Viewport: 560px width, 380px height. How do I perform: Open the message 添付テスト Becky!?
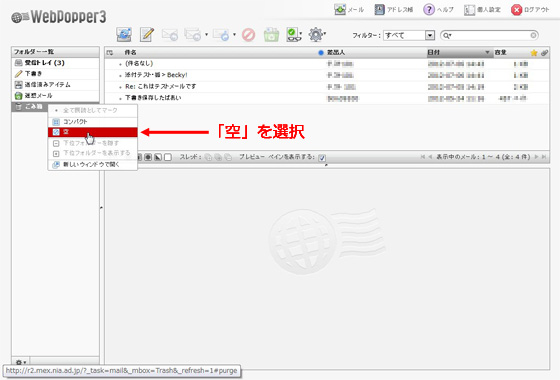point(326,75)
